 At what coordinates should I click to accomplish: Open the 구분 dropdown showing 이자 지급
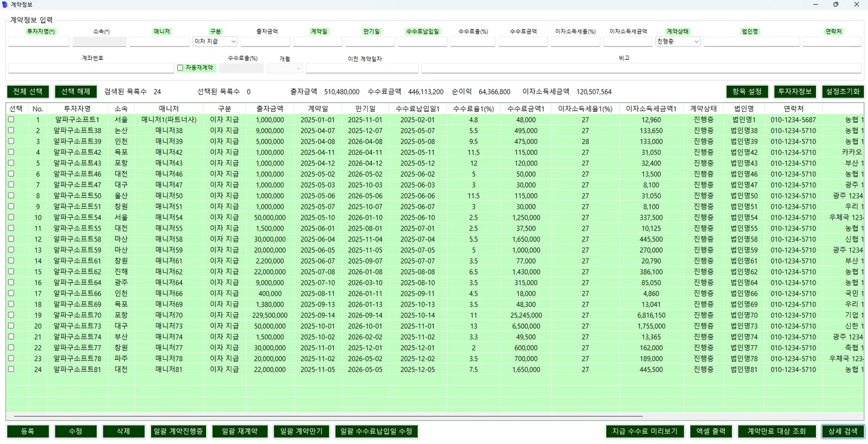click(x=215, y=42)
